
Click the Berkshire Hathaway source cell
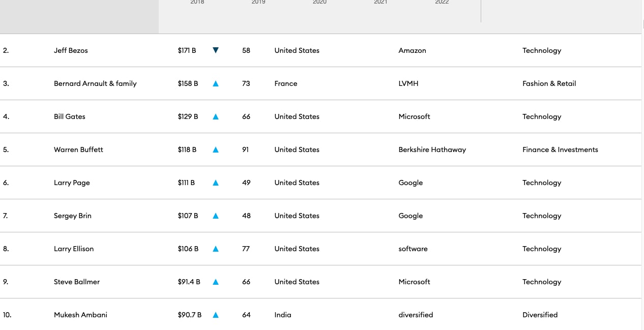point(432,149)
